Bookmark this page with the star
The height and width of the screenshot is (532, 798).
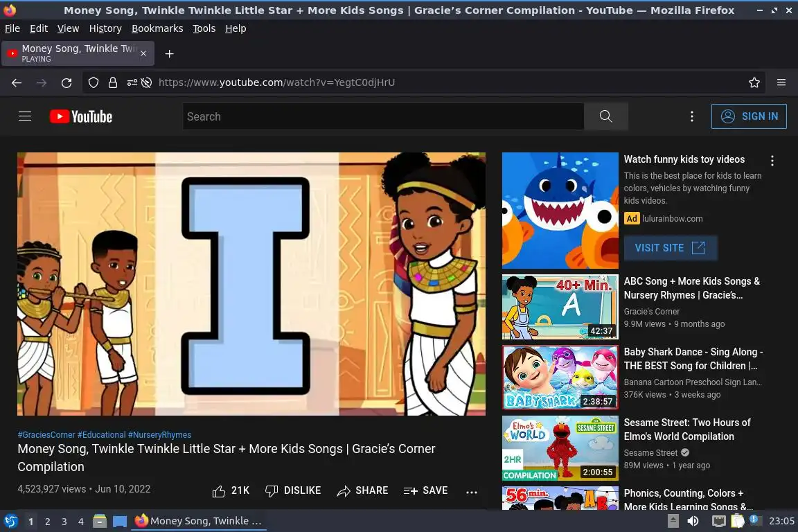(x=754, y=82)
